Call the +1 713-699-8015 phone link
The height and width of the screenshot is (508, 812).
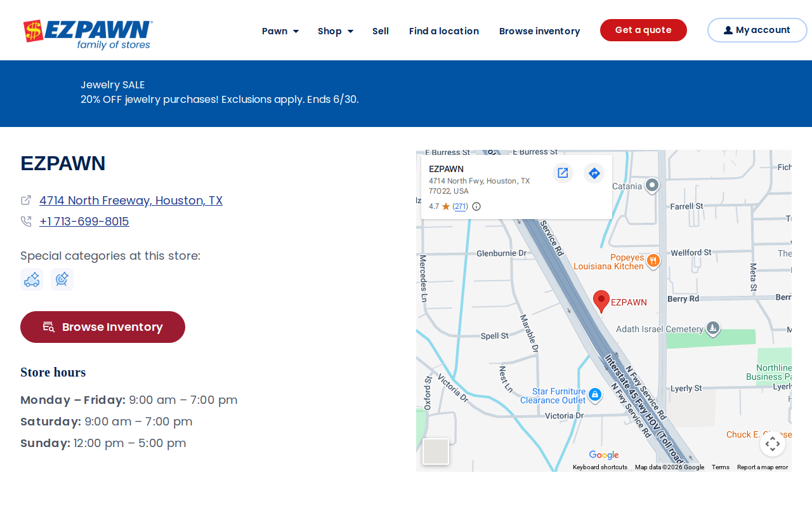coord(84,221)
